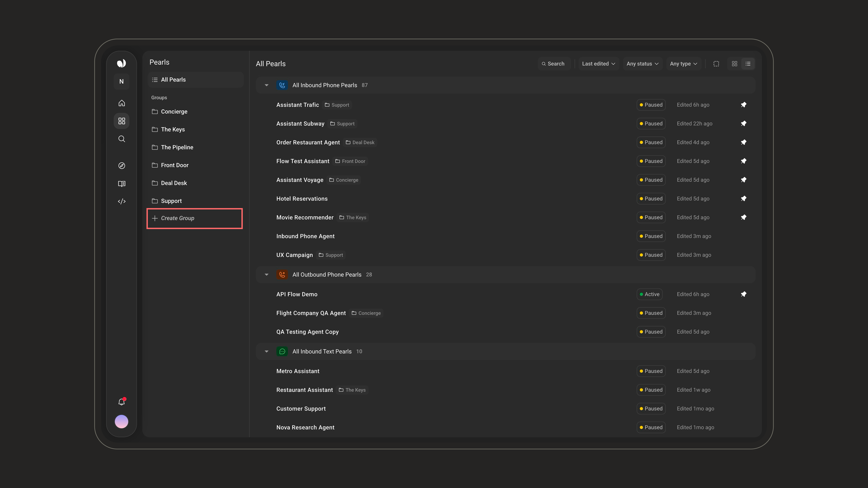Open the Any type filter dropdown
Image resolution: width=868 pixels, height=488 pixels.
point(683,64)
